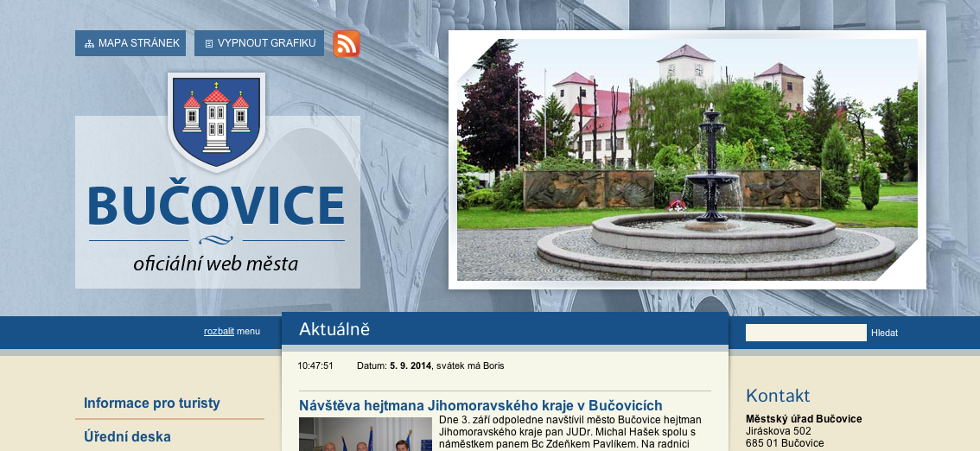Click the Bučovice coat of arms logo
The height and width of the screenshot is (451, 980).
[x=216, y=122]
